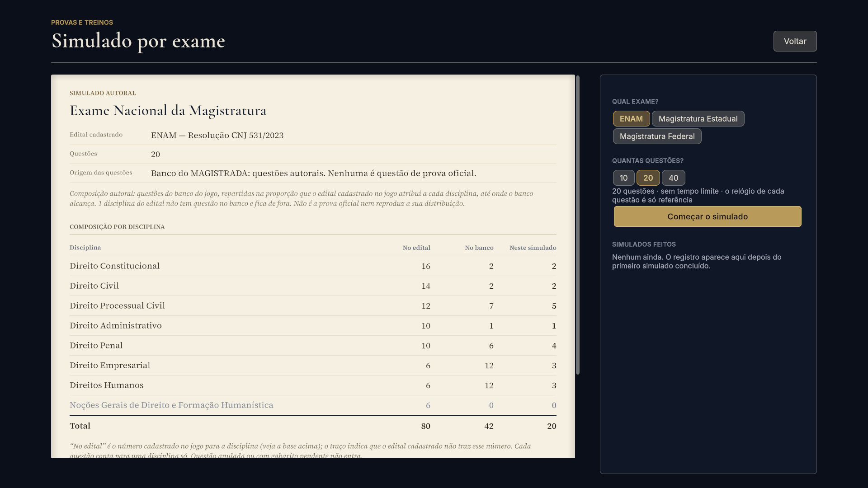Set the question count to 10
This screenshot has width=868, height=488.
[623, 178]
